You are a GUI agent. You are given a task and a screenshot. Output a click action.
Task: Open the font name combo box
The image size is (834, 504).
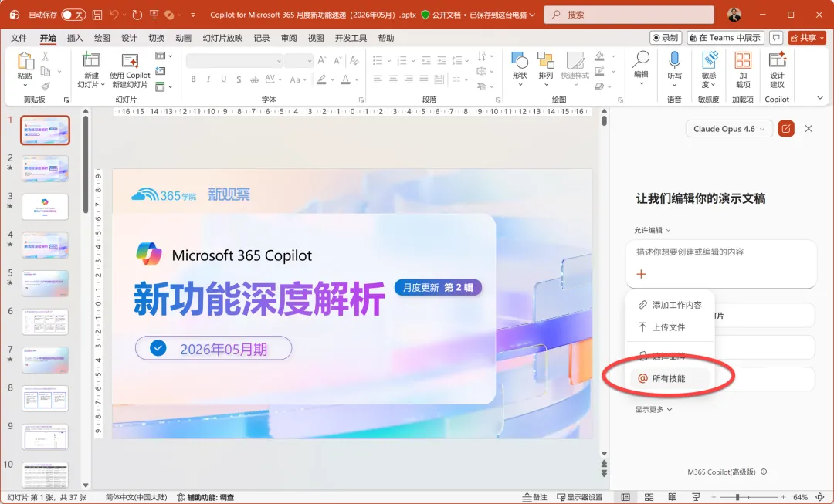(234, 61)
